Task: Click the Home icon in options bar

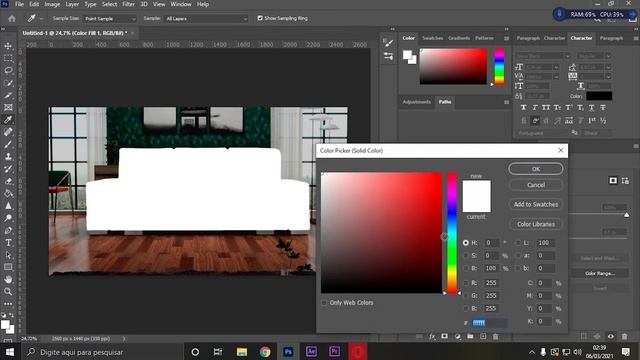Action: (12, 18)
